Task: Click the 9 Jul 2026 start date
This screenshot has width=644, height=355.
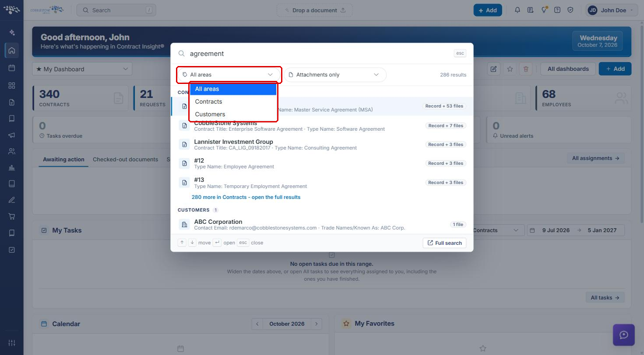Action: (x=556, y=230)
